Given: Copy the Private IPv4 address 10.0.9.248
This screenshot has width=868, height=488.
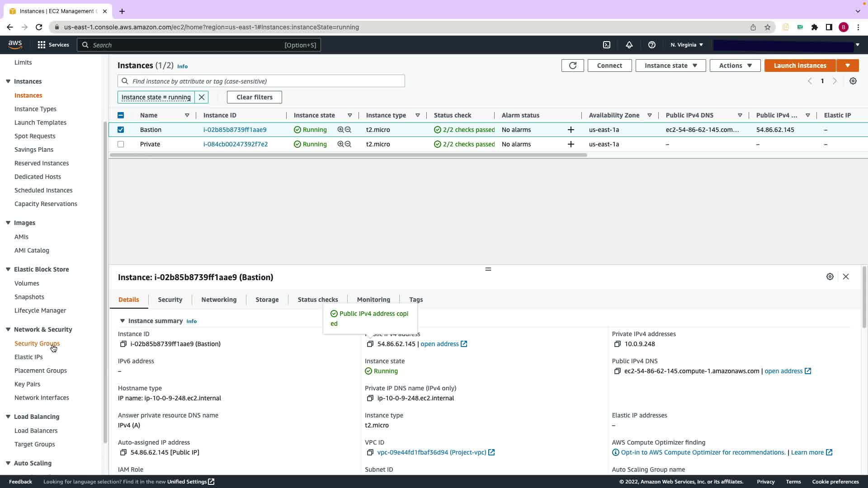Looking at the screenshot, I should 617,344.
